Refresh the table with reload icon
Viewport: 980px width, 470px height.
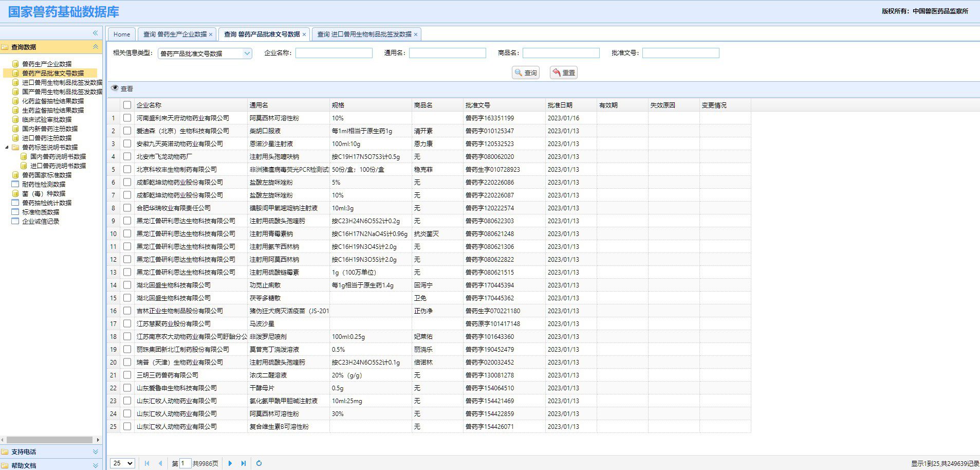[x=259, y=463]
